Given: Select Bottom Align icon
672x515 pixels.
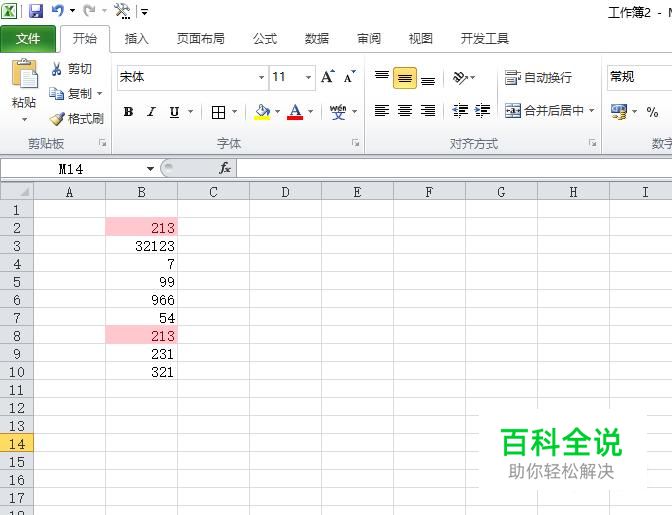Looking at the screenshot, I should [428, 79].
